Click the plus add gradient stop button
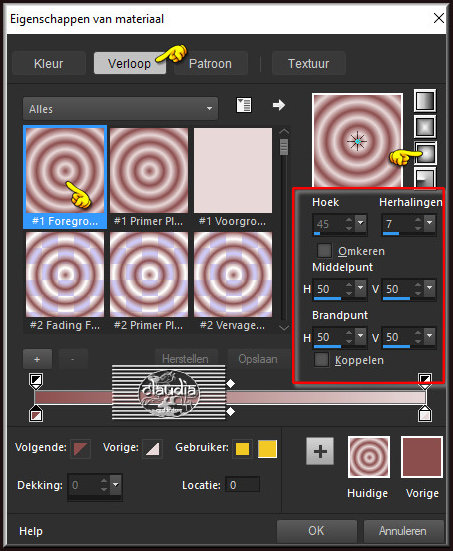The image size is (453, 551). coord(37,359)
